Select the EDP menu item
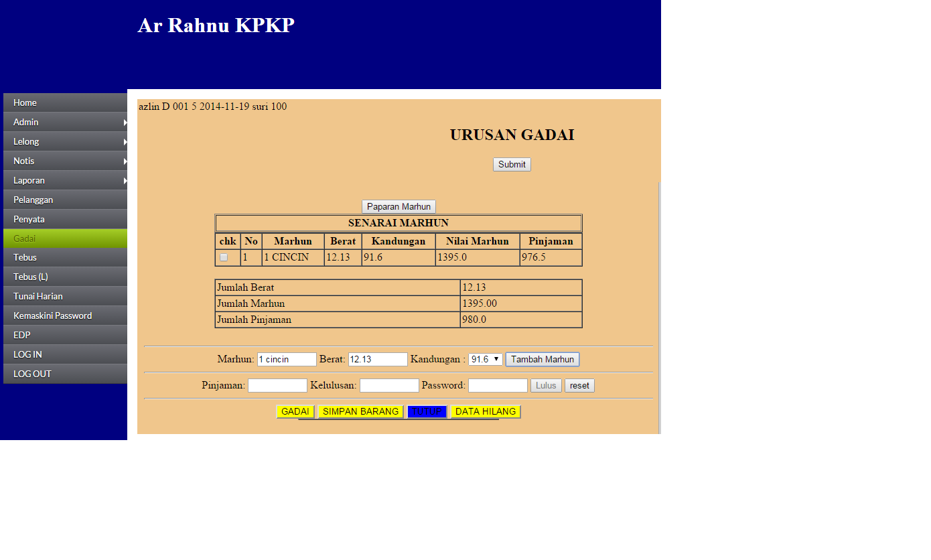Viewport: 931px width, 560px height. [65, 335]
